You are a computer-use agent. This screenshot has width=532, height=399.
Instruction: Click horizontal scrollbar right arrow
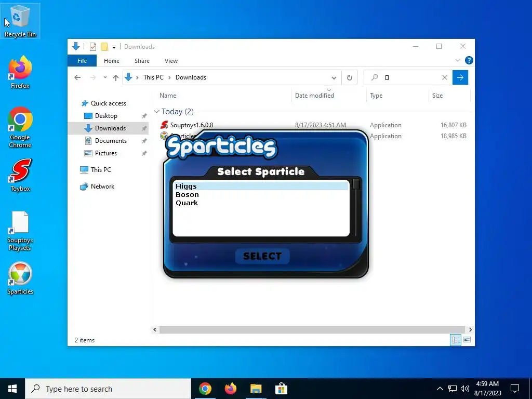[x=470, y=329]
